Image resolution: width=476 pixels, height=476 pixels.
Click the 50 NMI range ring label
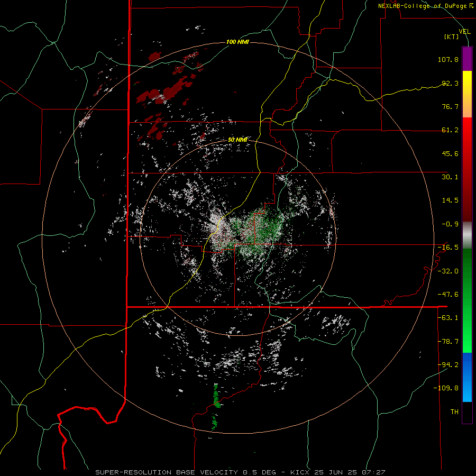click(x=237, y=140)
